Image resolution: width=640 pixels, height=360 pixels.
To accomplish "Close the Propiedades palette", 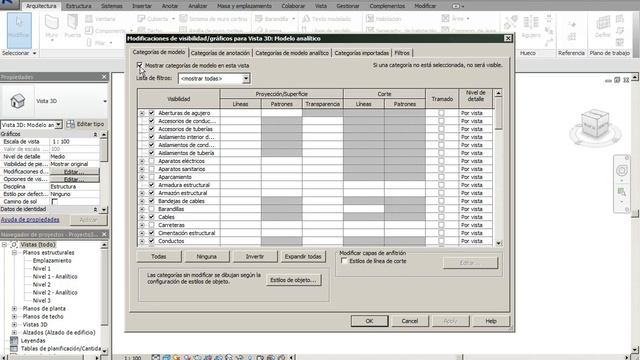I will 104,77.
